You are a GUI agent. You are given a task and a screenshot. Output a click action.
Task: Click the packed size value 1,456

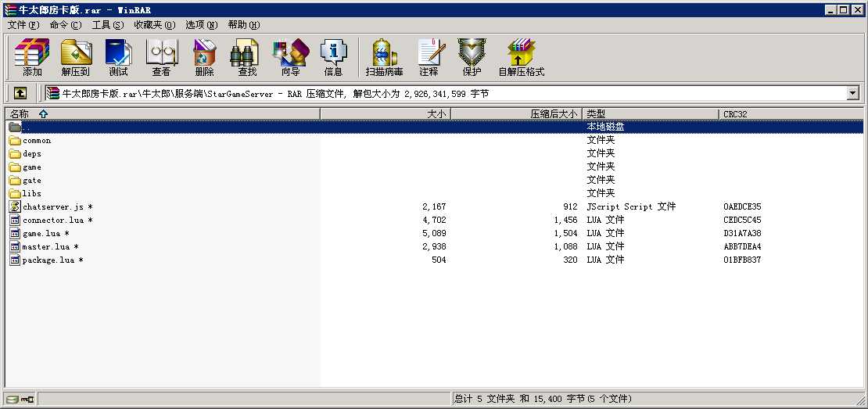tap(565, 221)
